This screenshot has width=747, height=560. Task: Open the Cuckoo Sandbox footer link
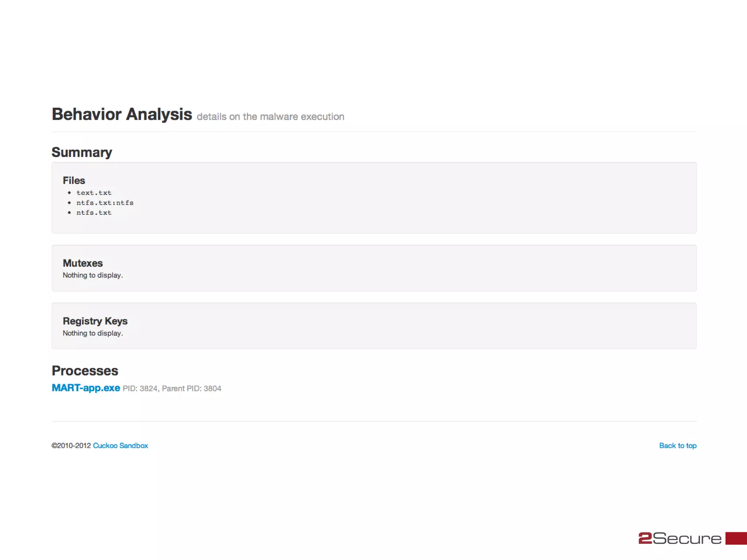coord(120,446)
